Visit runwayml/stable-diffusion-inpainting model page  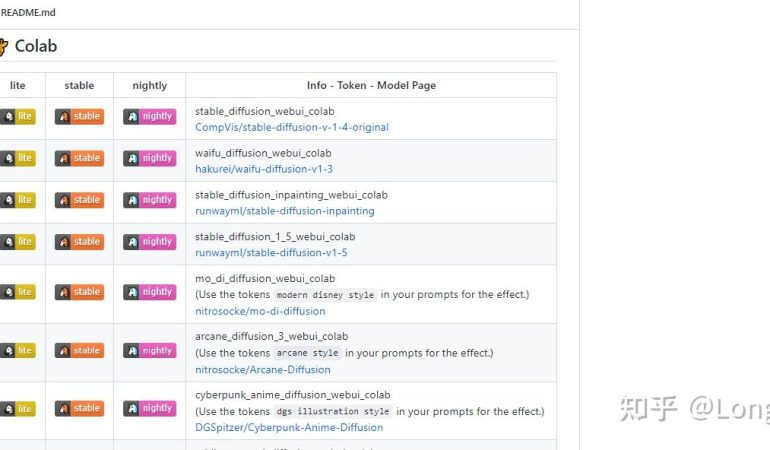284,211
